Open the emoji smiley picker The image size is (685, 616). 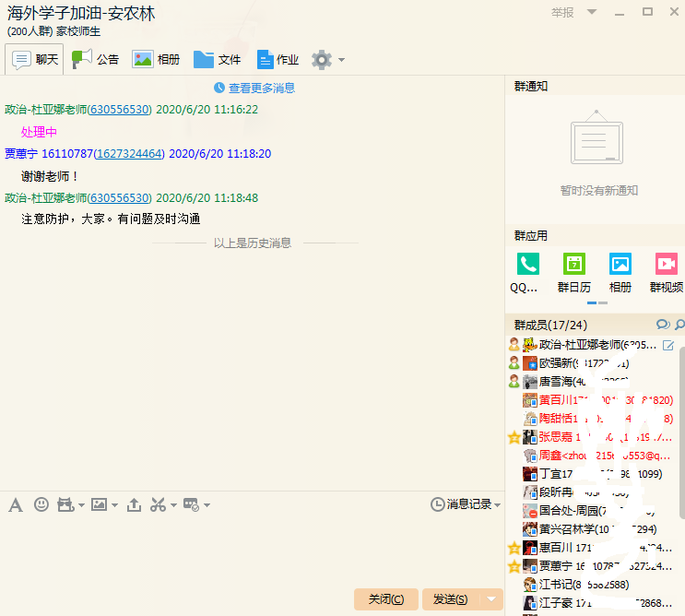click(41, 504)
